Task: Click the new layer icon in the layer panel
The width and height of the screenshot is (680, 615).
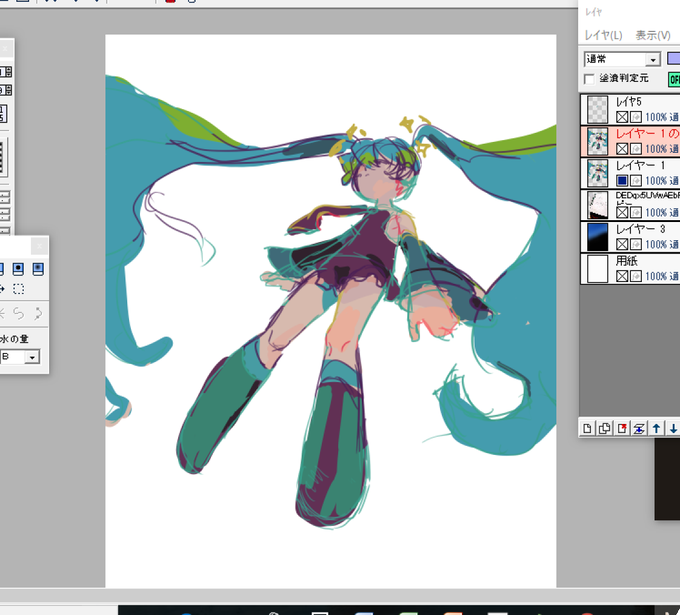Action: point(587,429)
